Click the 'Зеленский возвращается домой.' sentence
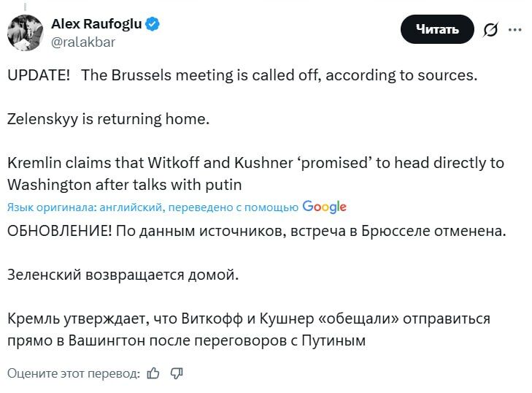The width and height of the screenshot is (532, 393). pos(123,275)
